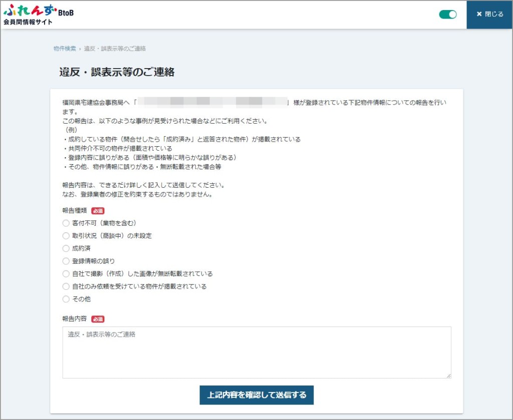Toggle the green switch in the header
The width and height of the screenshot is (513, 420).
coord(447,15)
